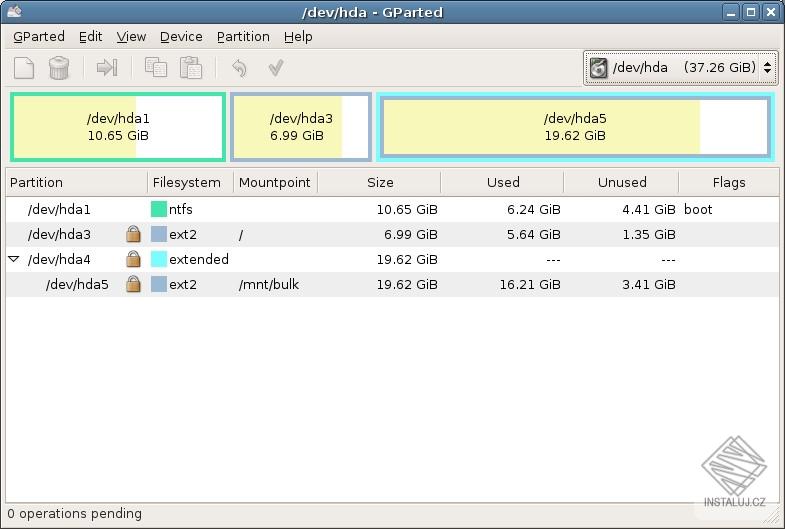Image resolution: width=785 pixels, height=529 pixels.
Task: Click the ext2 color swatch for /dev/hda5
Action: coord(159,284)
